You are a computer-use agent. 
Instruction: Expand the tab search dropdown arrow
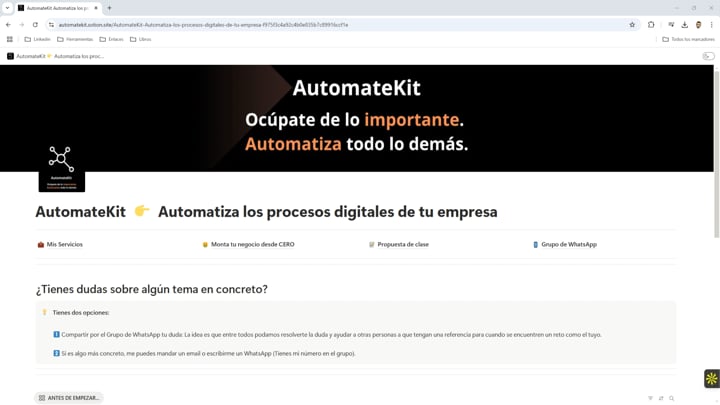(7, 8)
